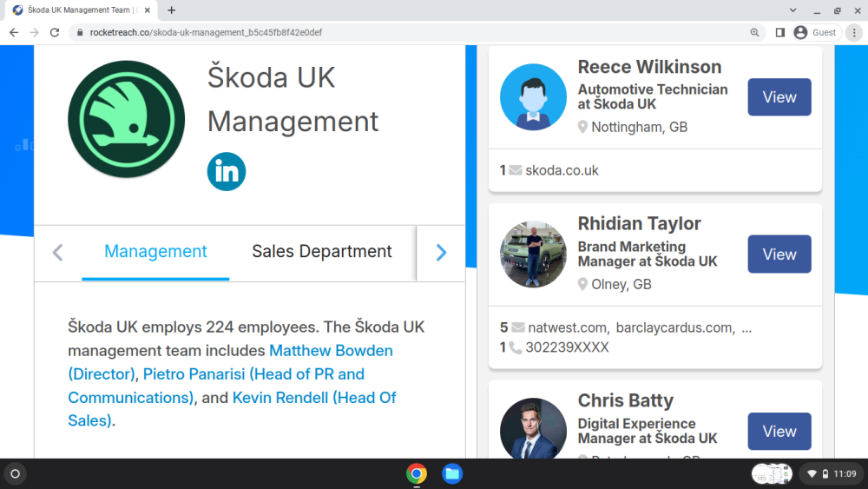Image resolution: width=868 pixels, height=489 pixels.
Task: Open the launcher circle button
Action: point(15,473)
